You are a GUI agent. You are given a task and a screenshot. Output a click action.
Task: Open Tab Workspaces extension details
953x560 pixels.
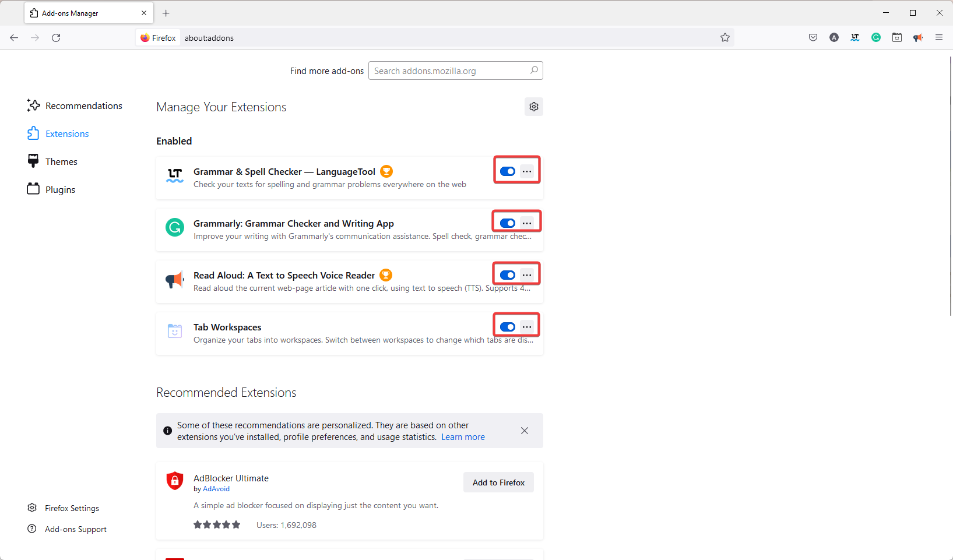pyautogui.click(x=227, y=327)
